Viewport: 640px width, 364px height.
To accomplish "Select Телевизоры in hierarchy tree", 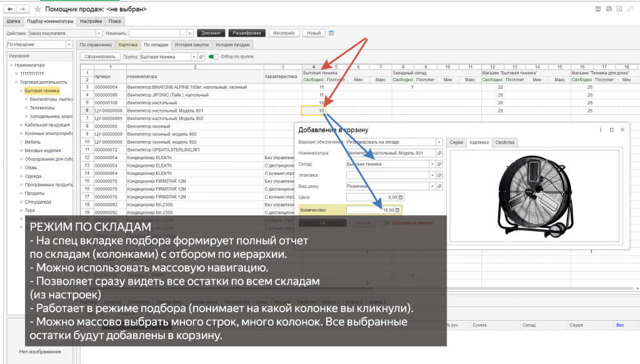I will coord(42,108).
